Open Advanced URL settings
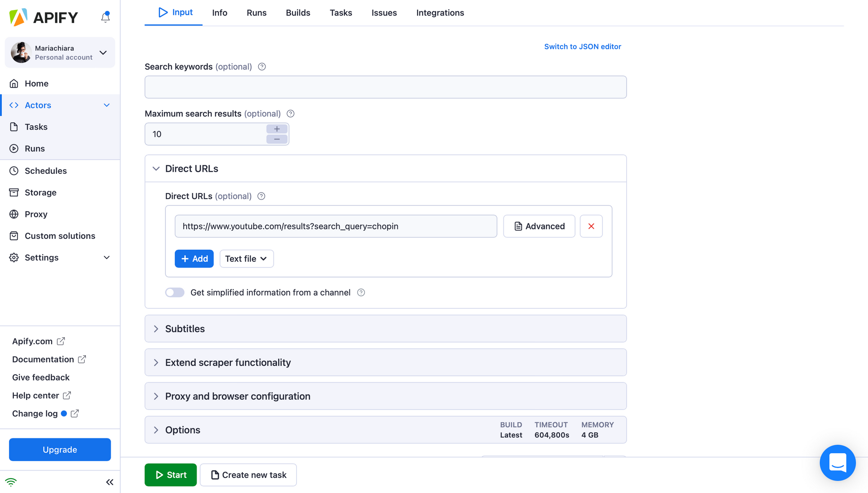The width and height of the screenshot is (868, 493). tap(539, 226)
